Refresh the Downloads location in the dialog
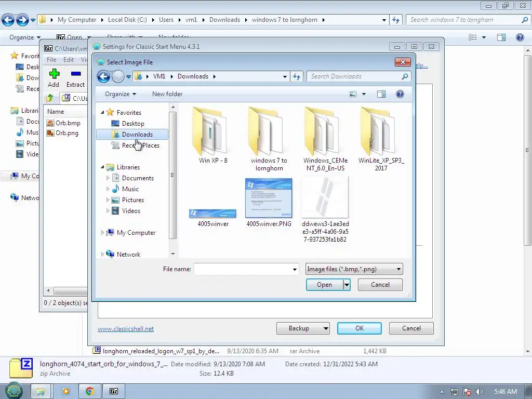This screenshot has width=532, height=399. tap(297, 77)
